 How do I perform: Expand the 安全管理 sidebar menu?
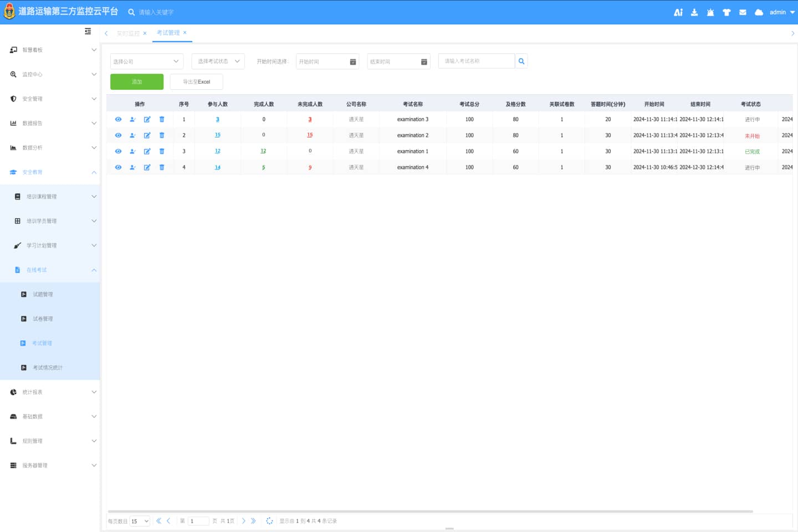(x=50, y=99)
